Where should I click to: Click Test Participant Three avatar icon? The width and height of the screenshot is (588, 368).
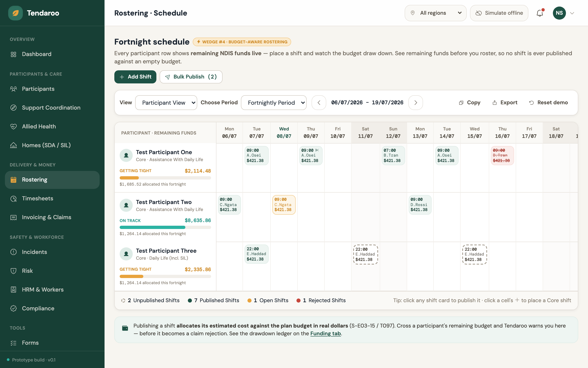(x=126, y=254)
